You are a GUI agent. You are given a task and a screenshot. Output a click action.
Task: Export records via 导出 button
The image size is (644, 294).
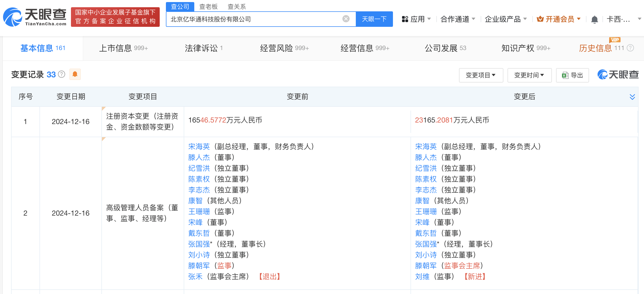pyautogui.click(x=572, y=75)
